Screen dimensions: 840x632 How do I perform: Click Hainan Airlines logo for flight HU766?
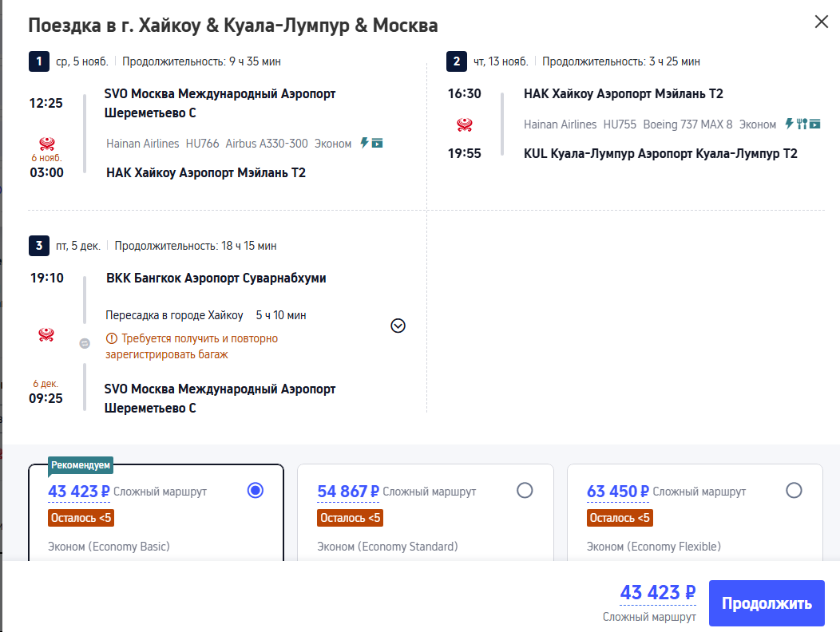(x=46, y=144)
